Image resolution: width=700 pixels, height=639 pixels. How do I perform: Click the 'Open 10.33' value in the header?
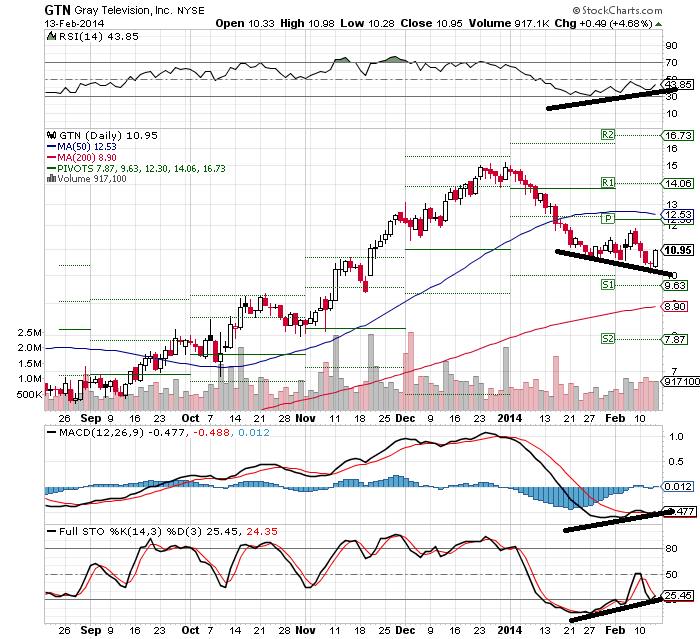pyautogui.click(x=245, y=23)
